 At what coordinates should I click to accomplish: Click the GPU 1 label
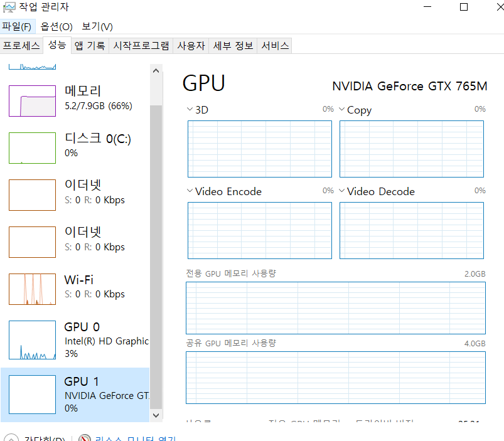(82, 381)
